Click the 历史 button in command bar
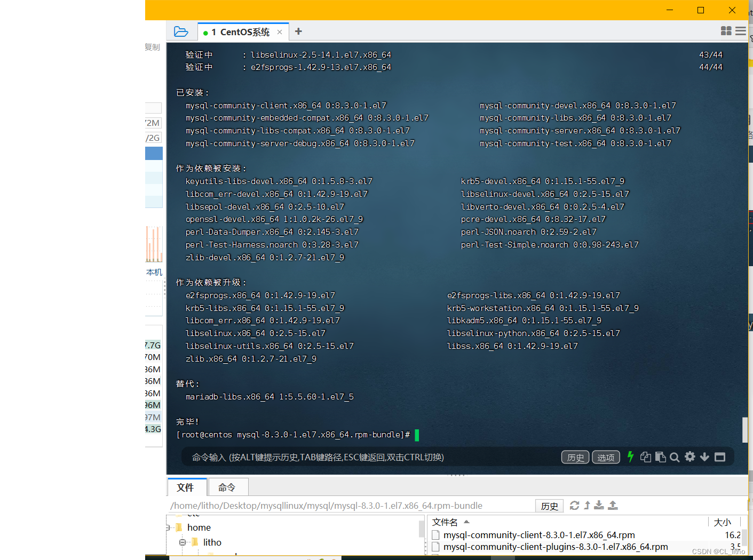This screenshot has height=560, width=753. pyautogui.click(x=575, y=457)
